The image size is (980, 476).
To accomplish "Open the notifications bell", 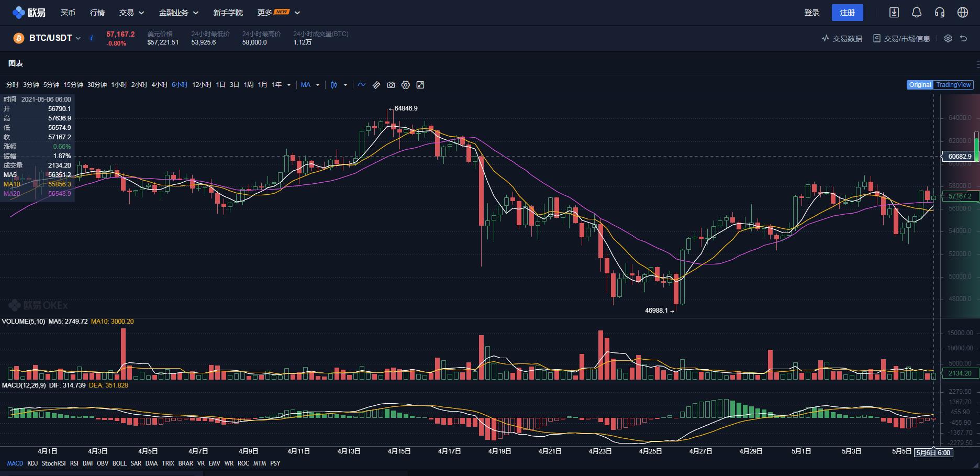I will [x=917, y=13].
